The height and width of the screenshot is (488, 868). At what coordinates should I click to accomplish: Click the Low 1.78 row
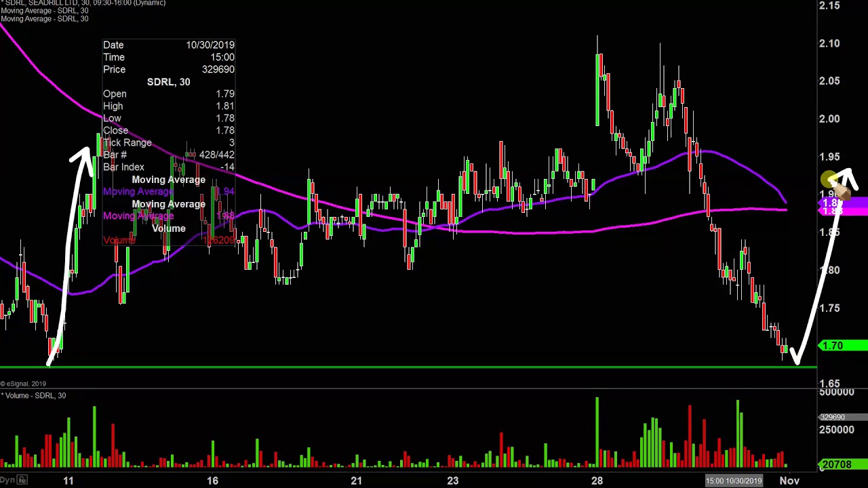pos(168,118)
